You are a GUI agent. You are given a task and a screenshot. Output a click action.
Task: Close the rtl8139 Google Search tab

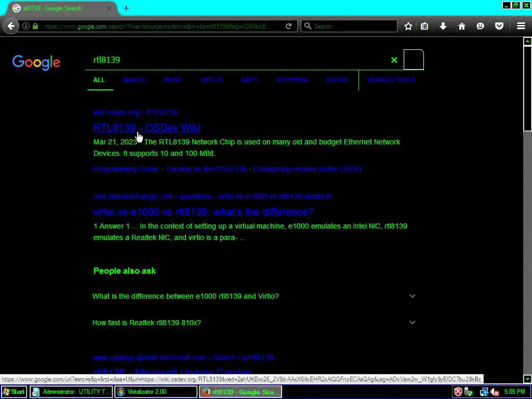click(x=109, y=8)
